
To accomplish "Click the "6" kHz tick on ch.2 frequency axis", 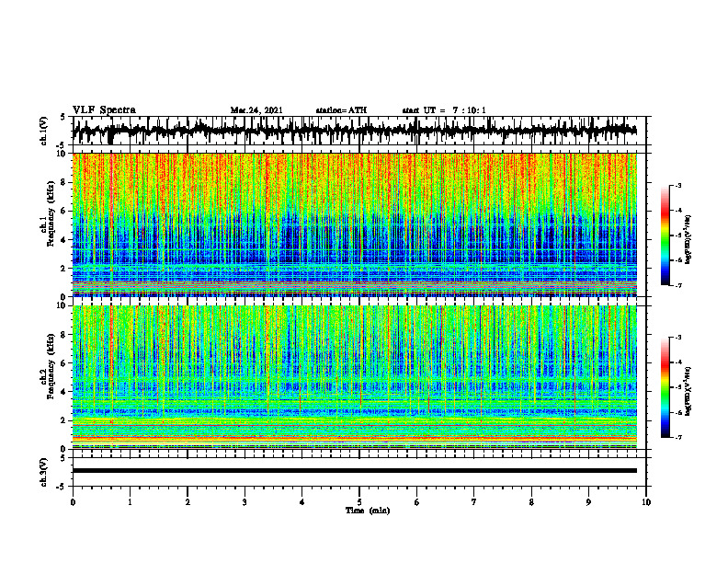I will (x=64, y=363).
